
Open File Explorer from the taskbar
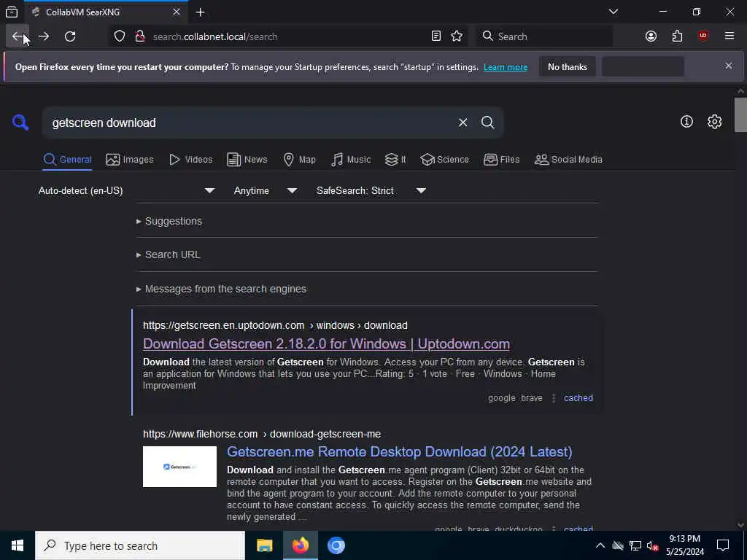[x=264, y=545]
